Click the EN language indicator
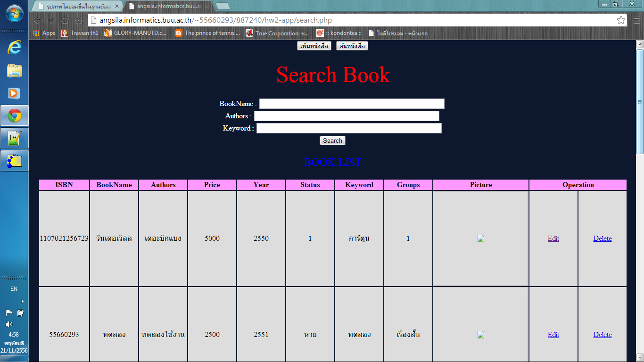 pos(14,289)
